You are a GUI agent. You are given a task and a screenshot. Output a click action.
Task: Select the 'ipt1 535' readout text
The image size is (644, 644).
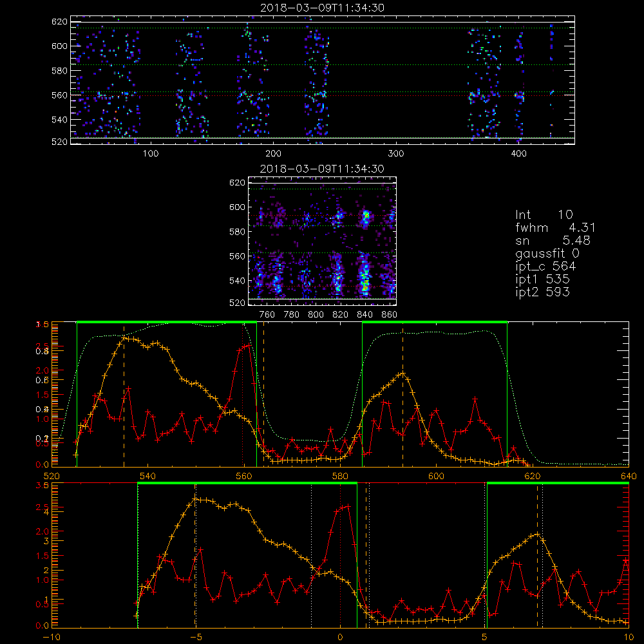coord(542,279)
